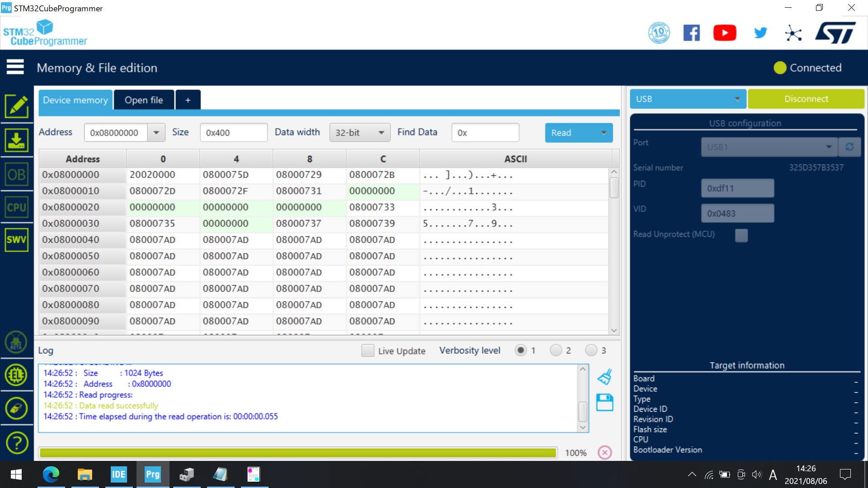
Task: Open the 10 years anniversary badge
Action: click(659, 33)
